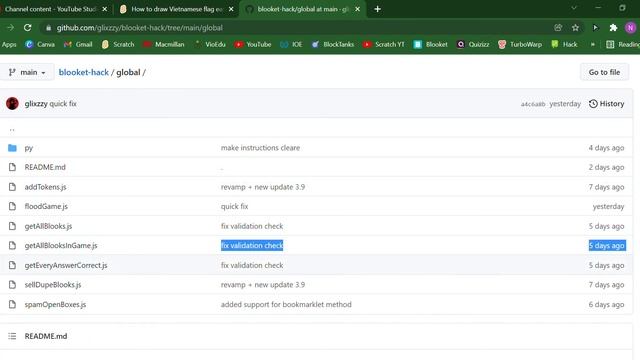This screenshot has width=640, height=360.
Task: Open 'quick fix' commit on floodGame.js row
Action: point(234,206)
